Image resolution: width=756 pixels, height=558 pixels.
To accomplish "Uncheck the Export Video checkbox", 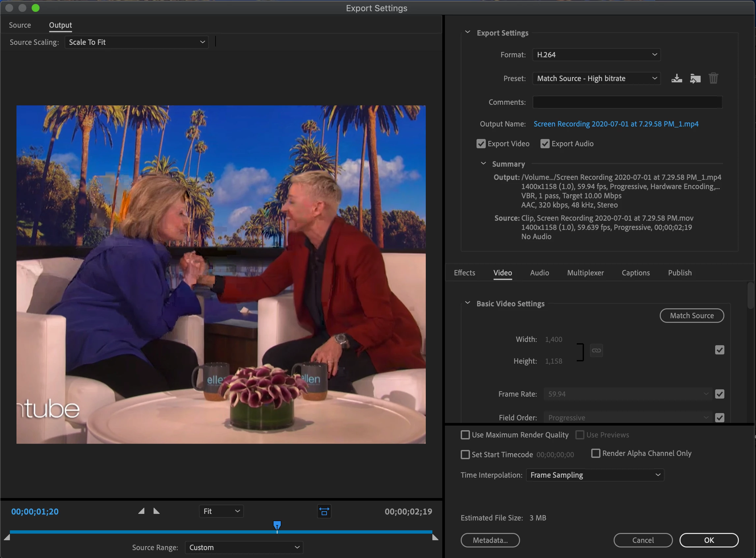I will (x=480, y=144).
